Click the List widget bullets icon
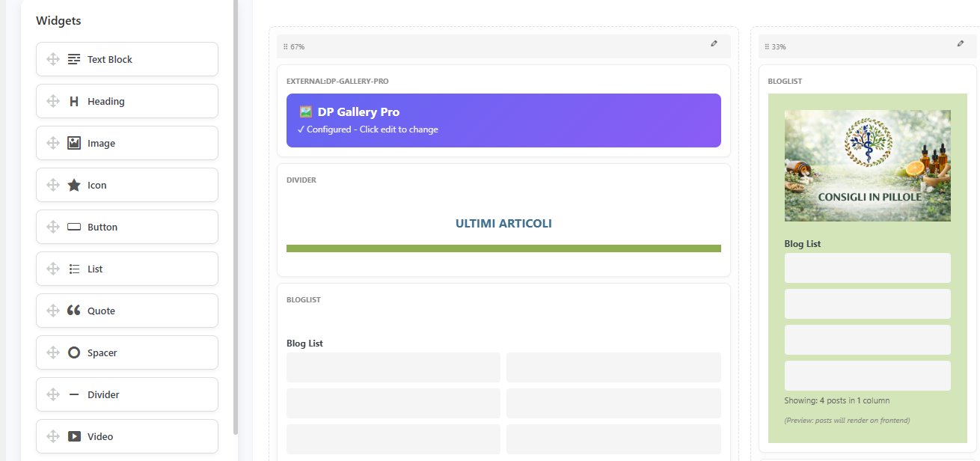The height and width of the screenshot is (461, 980). pos(74,269)
